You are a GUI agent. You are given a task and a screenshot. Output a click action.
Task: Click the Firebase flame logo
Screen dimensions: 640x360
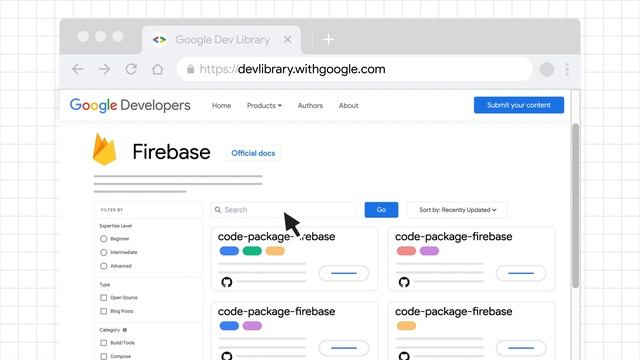point(104,149)
